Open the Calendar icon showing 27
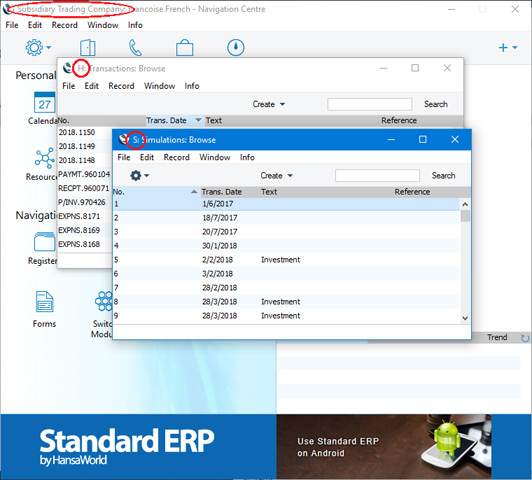The height and width of the screenshot is (480, 532). [x=44, y=102]
